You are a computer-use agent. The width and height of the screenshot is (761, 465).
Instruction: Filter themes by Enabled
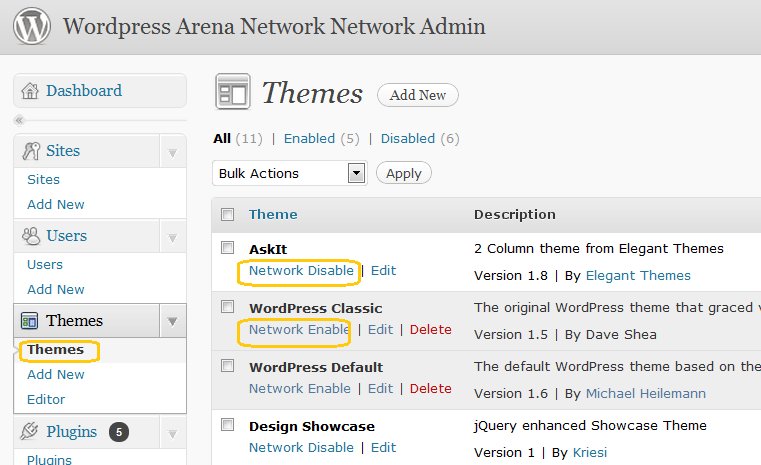click(x=309, y=139)
